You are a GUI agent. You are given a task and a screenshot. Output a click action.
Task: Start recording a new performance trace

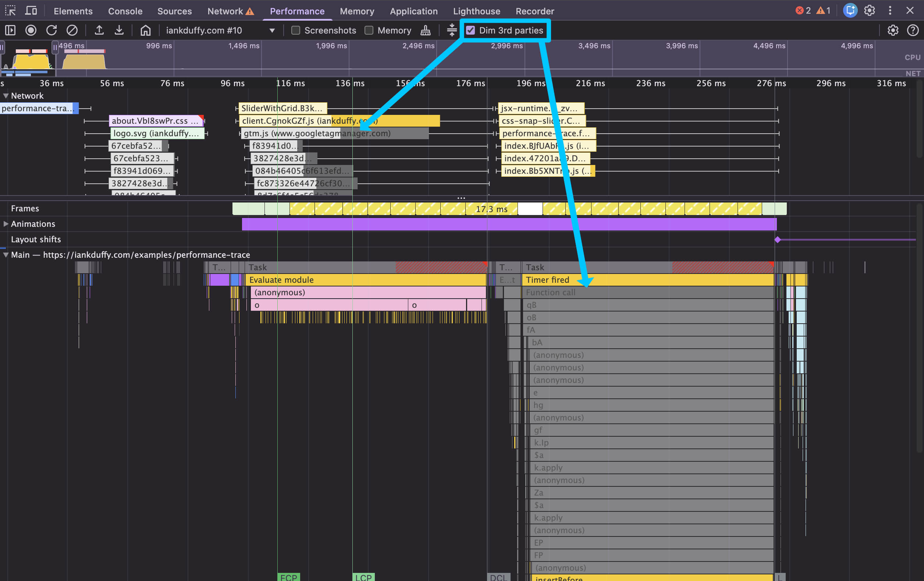click(31, 30)
